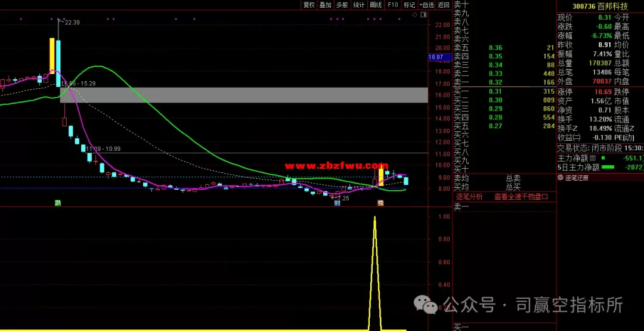Click the 逐笔分析 link
Viewport: 644px width, 331px height.
point(470,196)
